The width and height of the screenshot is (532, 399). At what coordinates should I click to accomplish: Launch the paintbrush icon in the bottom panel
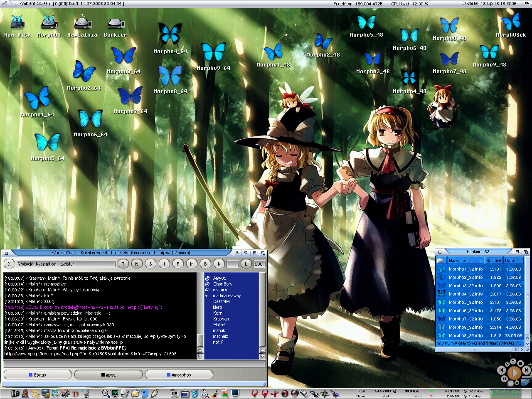215,393
